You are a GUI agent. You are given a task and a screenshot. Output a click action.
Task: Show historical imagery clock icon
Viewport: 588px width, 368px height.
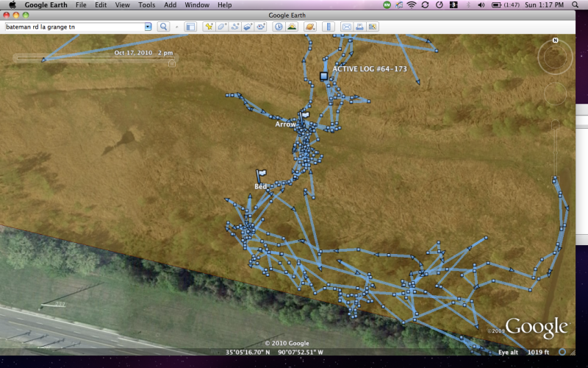click(x=279, y=26)
